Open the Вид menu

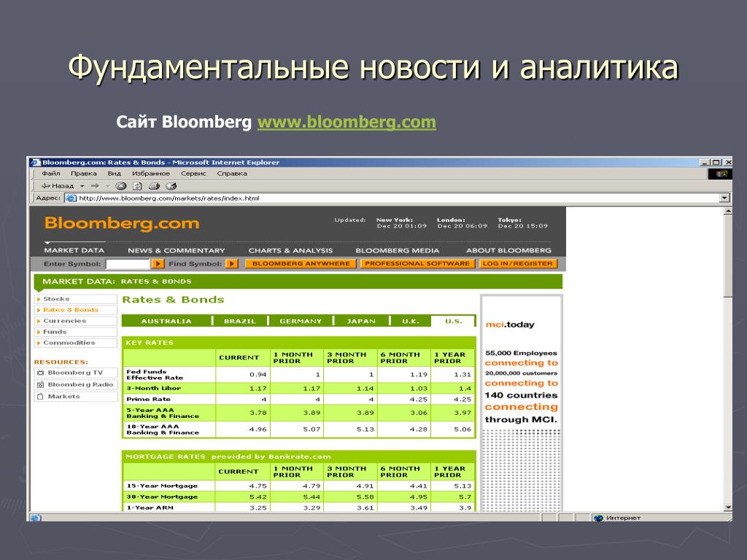[x=115, y=174]
